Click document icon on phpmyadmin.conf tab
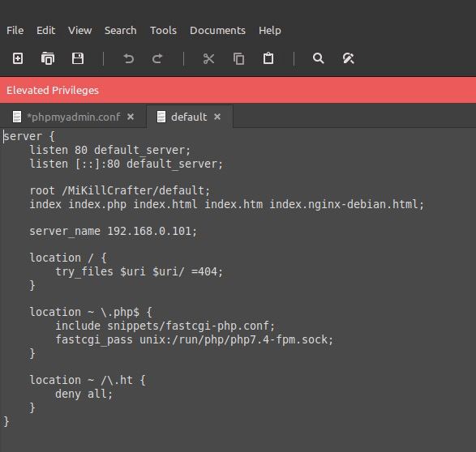 [17, 117]
